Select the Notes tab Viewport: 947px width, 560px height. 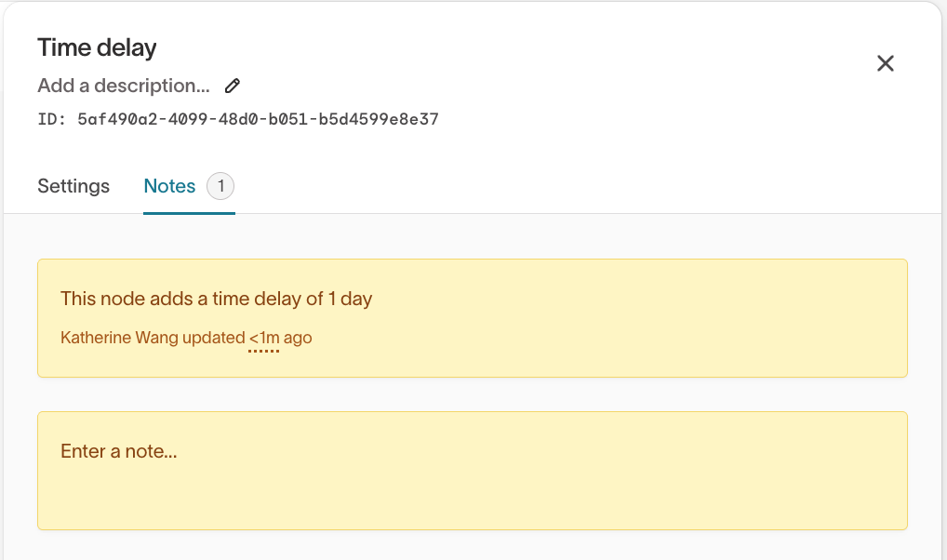coord(169,186)
